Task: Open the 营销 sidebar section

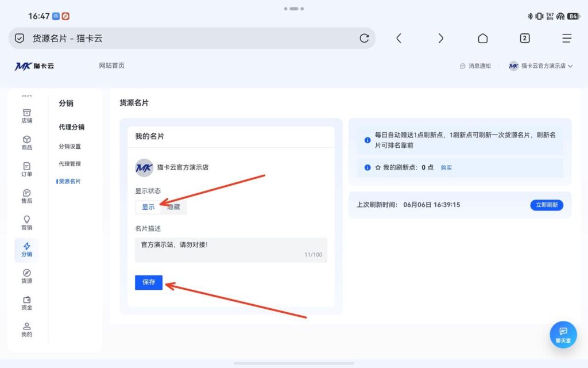Action: (x=26, y=223)
